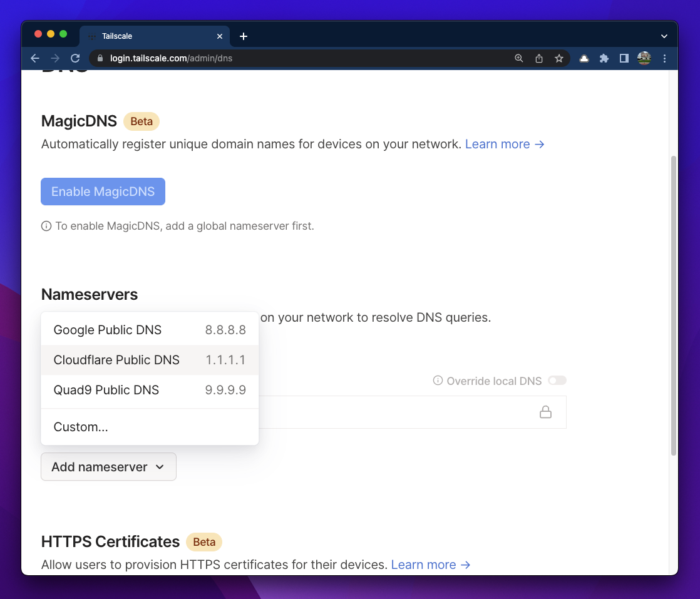The width and height of the screenshot is (700, 599).
Task: Open MagicDNS Learn more link
Action: pos(504,144)
